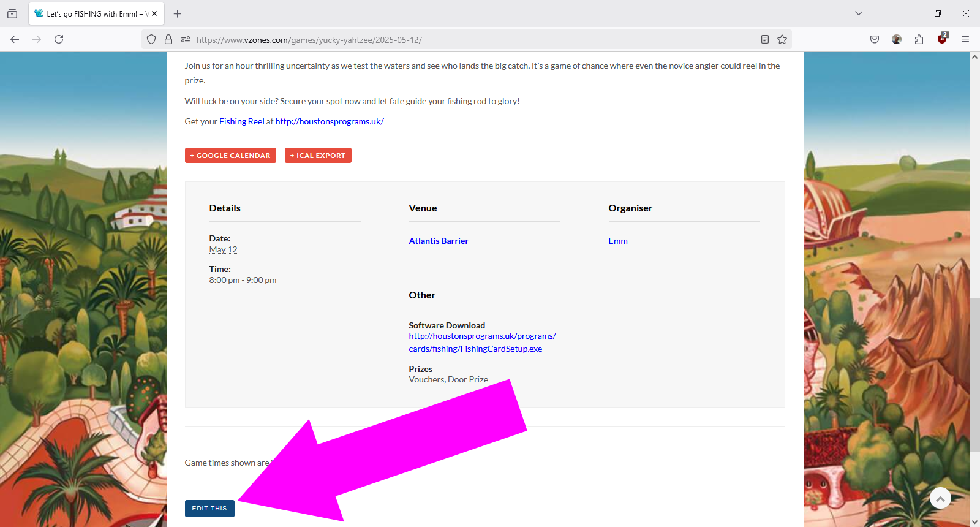
Task: Follow the Fishing Reel link
Action: pos(242,121)
